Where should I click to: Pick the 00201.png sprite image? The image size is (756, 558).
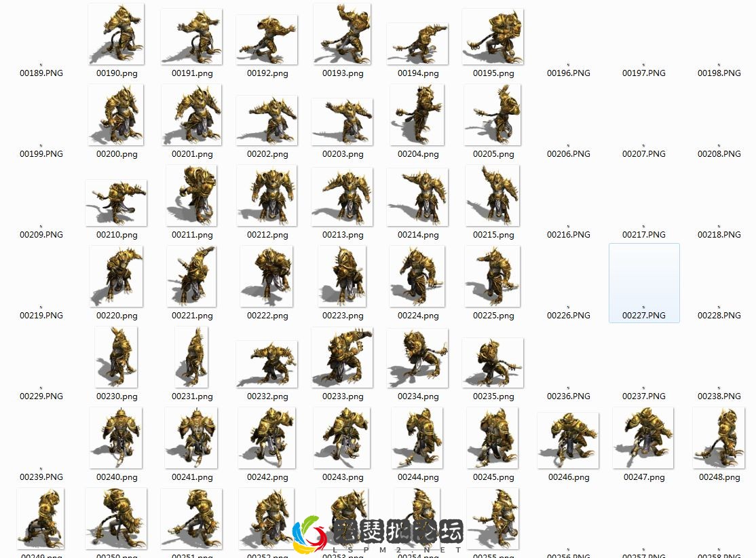tap(191, 115)
